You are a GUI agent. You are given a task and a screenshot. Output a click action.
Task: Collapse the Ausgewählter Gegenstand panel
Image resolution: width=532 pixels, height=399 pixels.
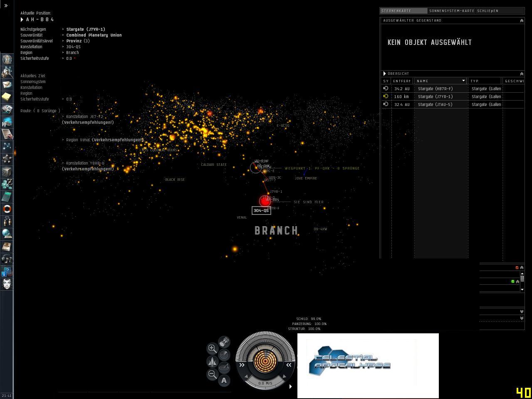pyautogui.click(x=522, y=20)
